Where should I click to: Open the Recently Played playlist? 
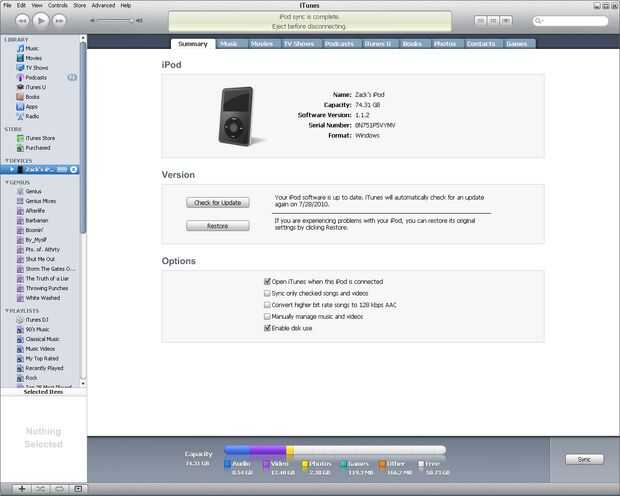[x=40, y=368]
